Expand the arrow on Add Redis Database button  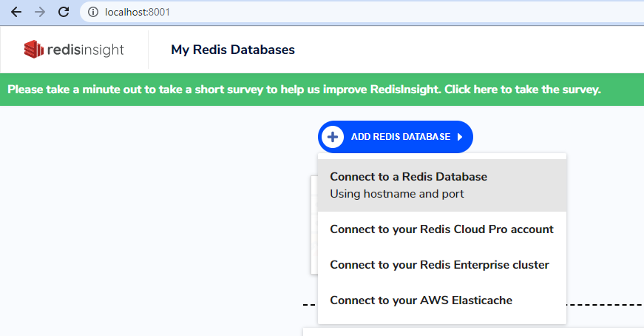tap(460, 137)
